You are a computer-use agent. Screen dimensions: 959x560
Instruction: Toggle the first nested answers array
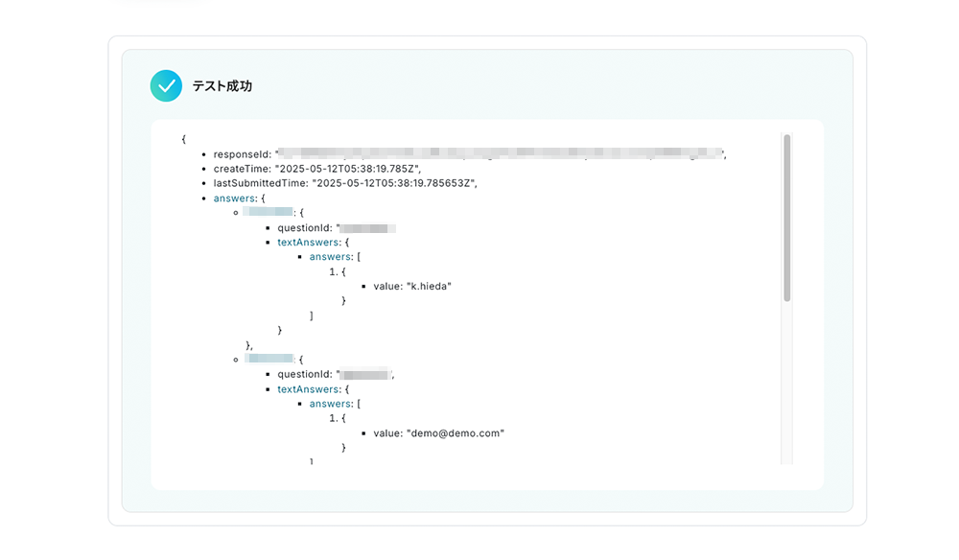click(x=330, y=257)
